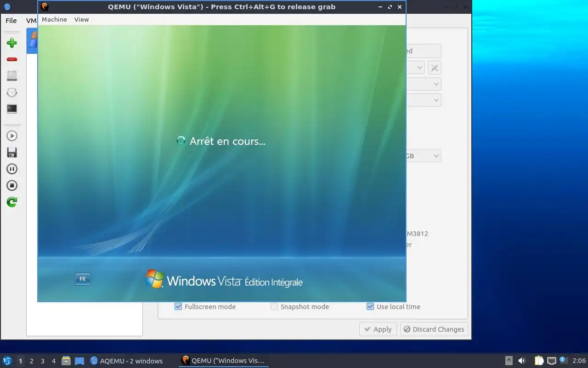Open the File menu in AQEMU

[11, 20]
